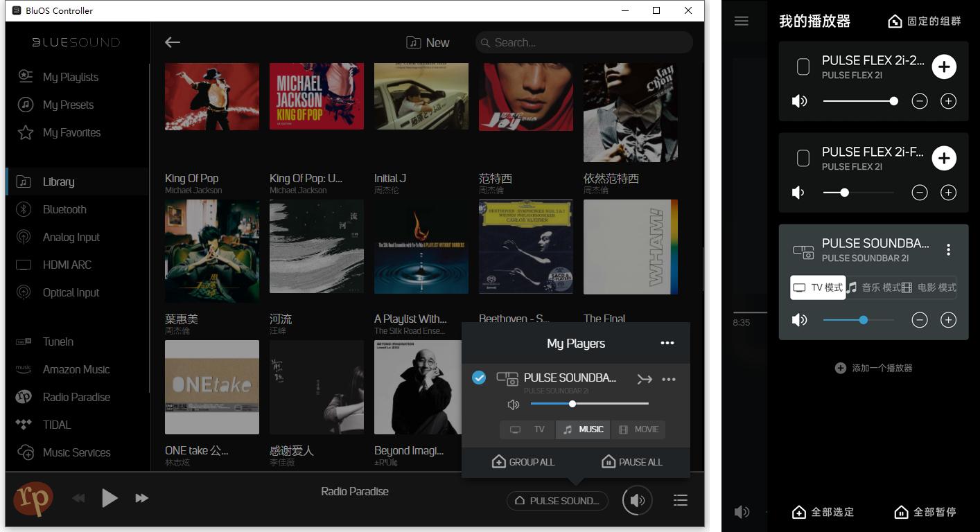Viewport: 980px width, 532px height.
Task: Click the transfer arrow beside PULSE SOUNDBAR
Action: coord(645,379)
